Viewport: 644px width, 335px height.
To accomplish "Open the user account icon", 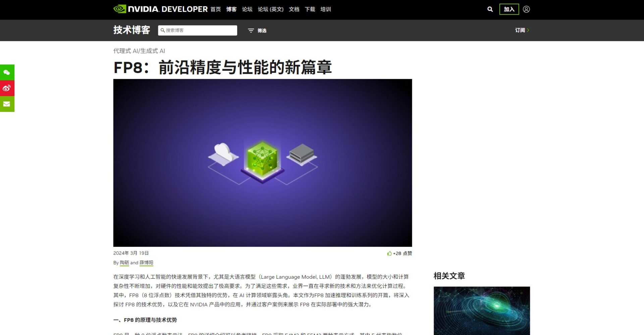I will (x=526, y=9).
